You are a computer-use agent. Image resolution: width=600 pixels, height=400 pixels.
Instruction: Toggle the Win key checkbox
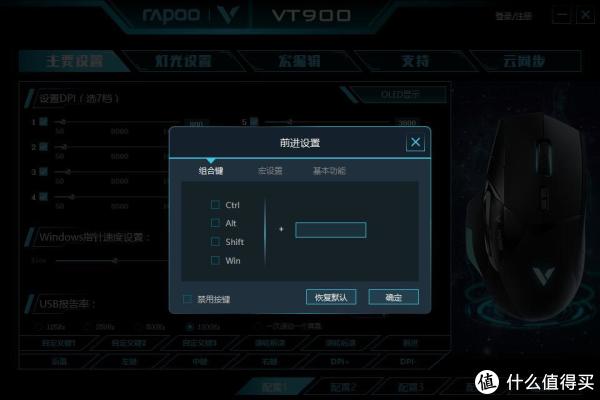point(215,260)
